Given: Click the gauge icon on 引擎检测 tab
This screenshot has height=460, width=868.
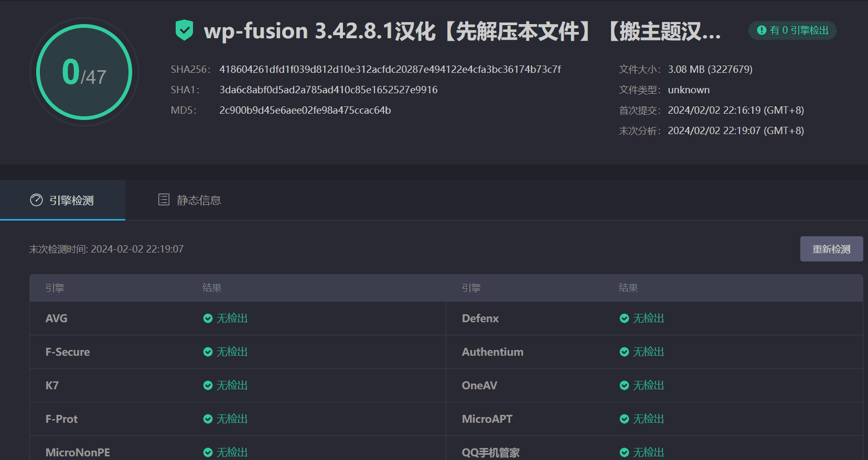Looking at the screenshot, I should (x=36, y=200).
